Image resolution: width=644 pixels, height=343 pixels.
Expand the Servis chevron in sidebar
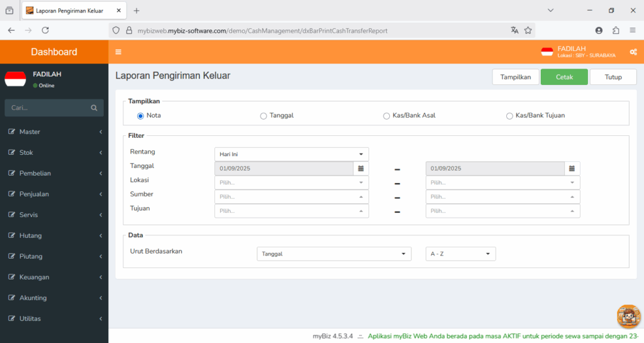tap(101, 215)
